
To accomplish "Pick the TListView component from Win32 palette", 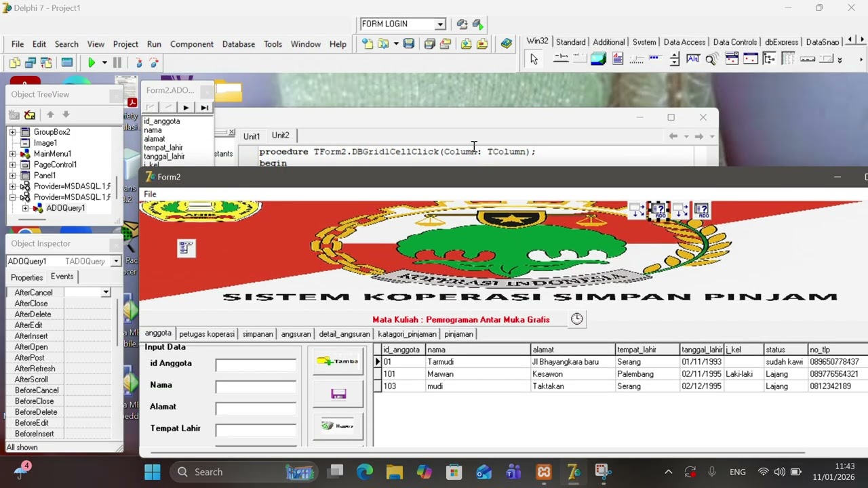I will click(x=788, y=60).
